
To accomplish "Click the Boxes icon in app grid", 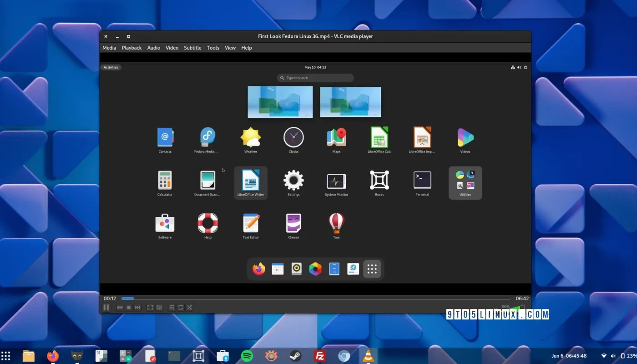I will point(379,180).
